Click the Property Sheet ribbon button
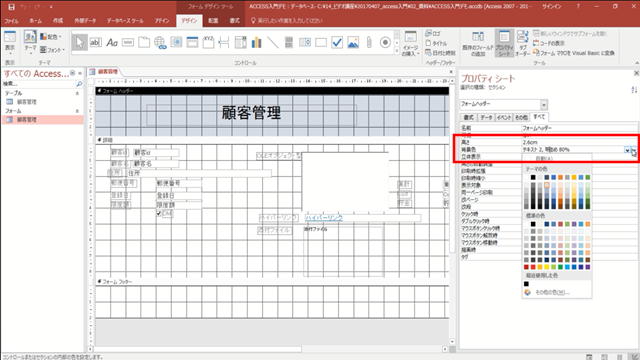This screenshot has height=360, width=640. pos(504,43)
